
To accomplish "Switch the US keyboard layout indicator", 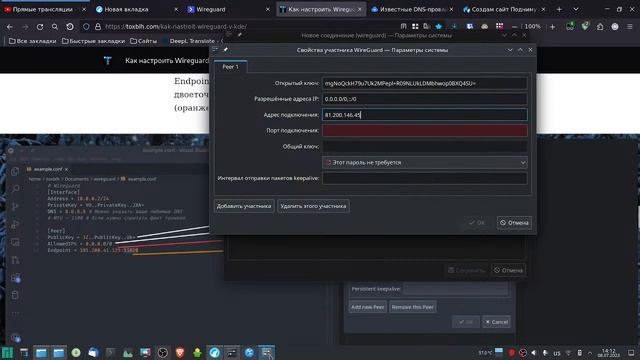I will click(x=557, y=353).
